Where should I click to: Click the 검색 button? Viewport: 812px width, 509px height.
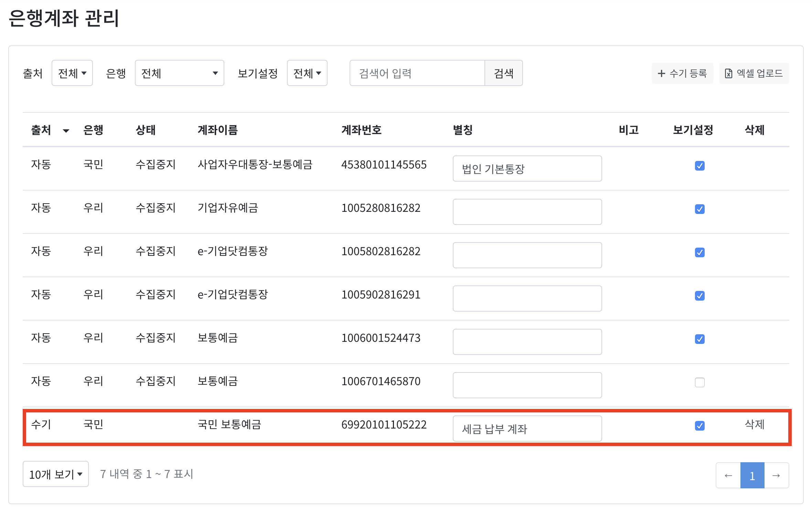(x=503, y=73)
